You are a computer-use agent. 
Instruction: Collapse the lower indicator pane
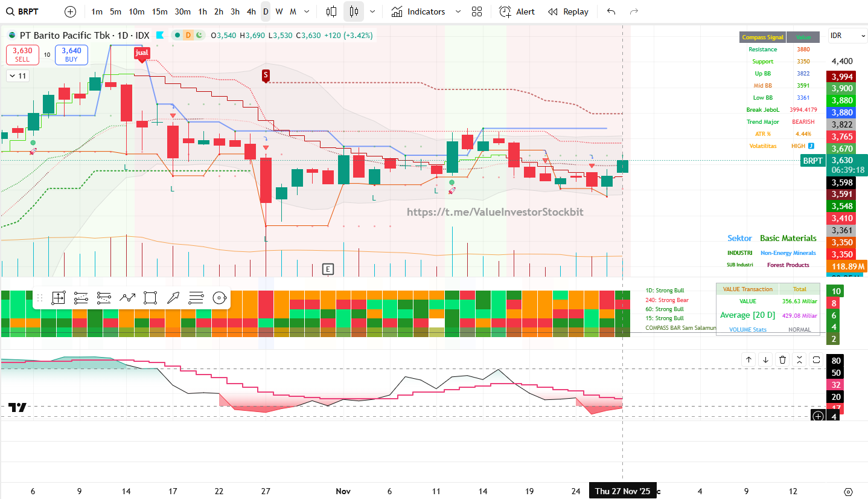coord(799,359)
